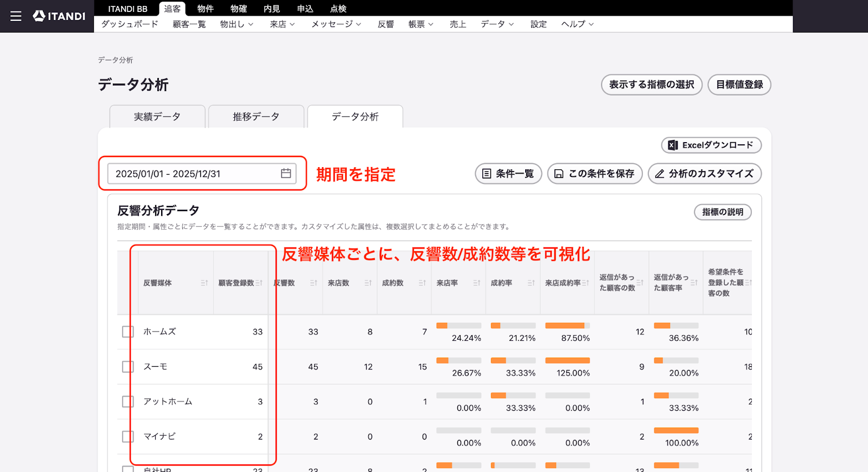Click the スーモ media name cell
The height and width of the screenshot is (472, 868).
click(155, 367)
